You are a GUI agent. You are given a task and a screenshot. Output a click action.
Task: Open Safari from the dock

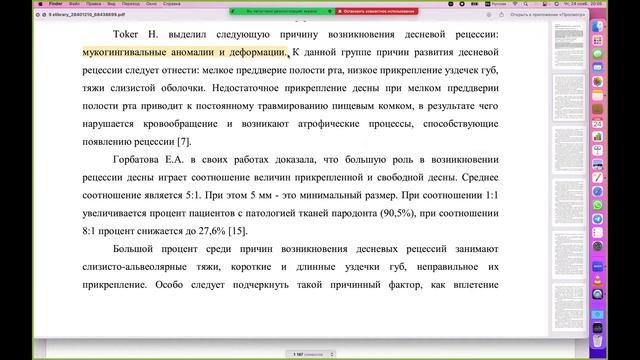pyautogui.click(x=597, y=191)
